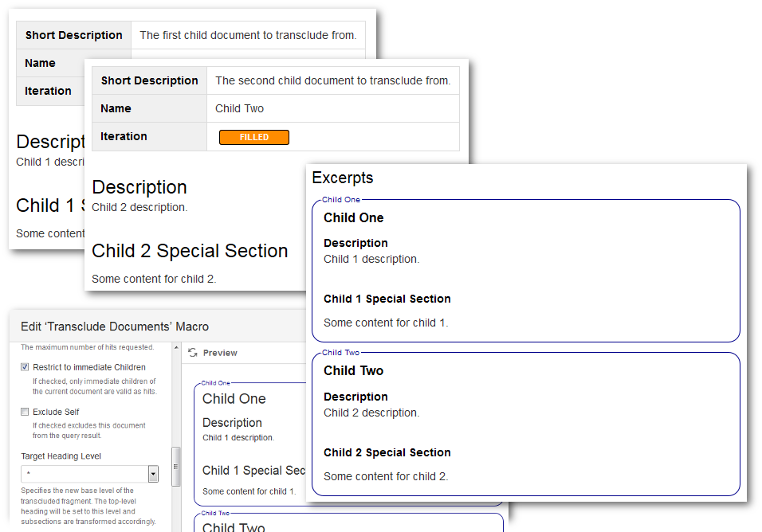Click the Iteration row label of Child Two

coord(124,136)
